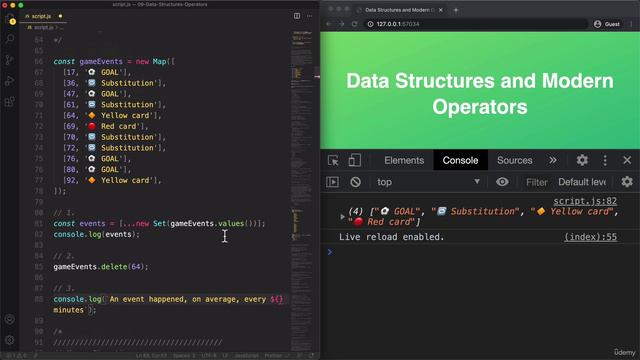Image resolution: width=640 pixels, height=360 pixels.
Task: Open the VS Code Explorer view
Action: 10,19
